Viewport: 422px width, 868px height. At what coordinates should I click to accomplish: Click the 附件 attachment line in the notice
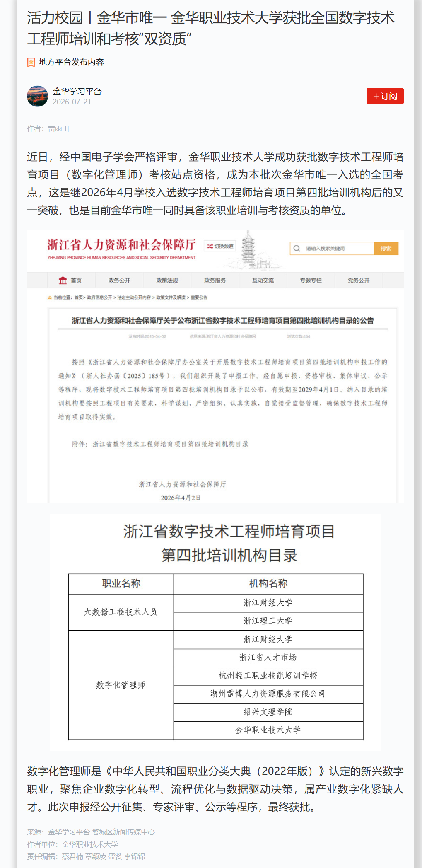click(x=160, y=444)
